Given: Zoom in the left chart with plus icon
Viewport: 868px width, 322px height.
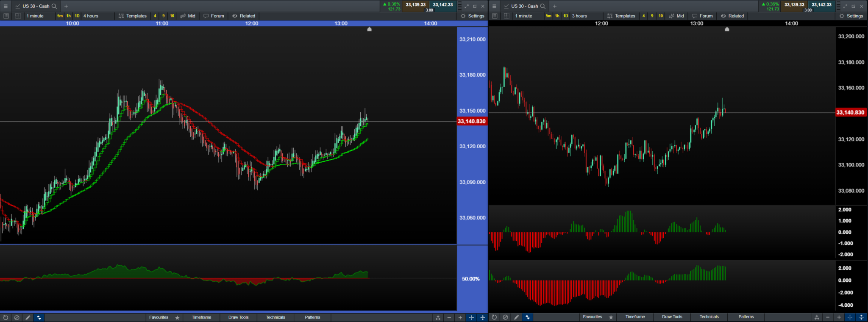Looking at the screenshot, I should 460,317.
